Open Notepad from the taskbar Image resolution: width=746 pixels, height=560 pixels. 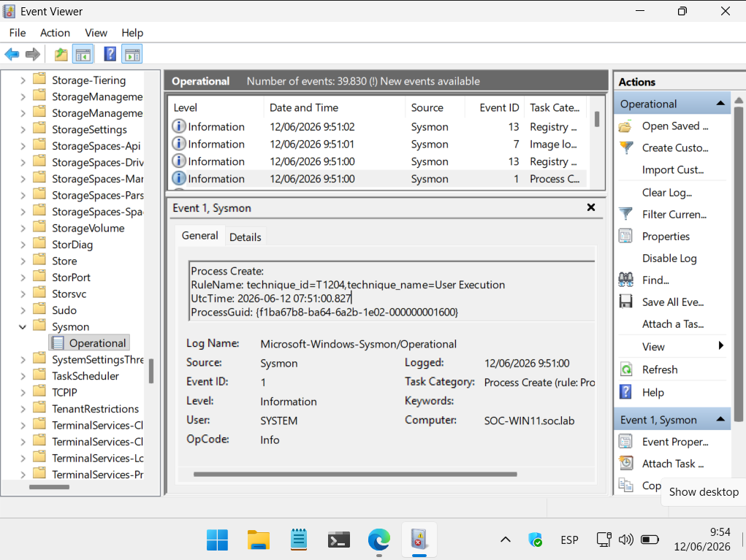[x=299, y=540]
